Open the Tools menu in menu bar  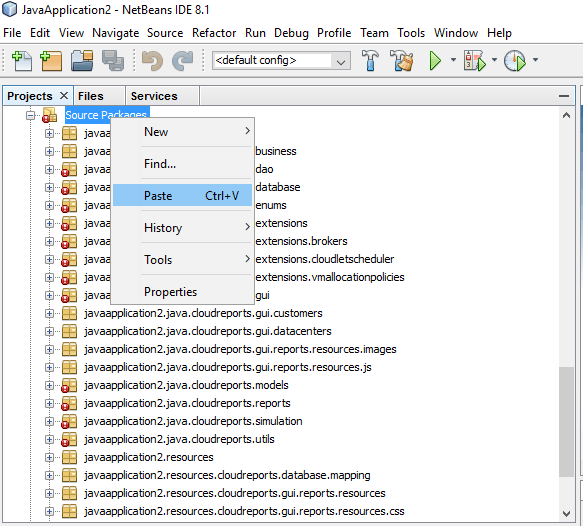coord(411,33)
